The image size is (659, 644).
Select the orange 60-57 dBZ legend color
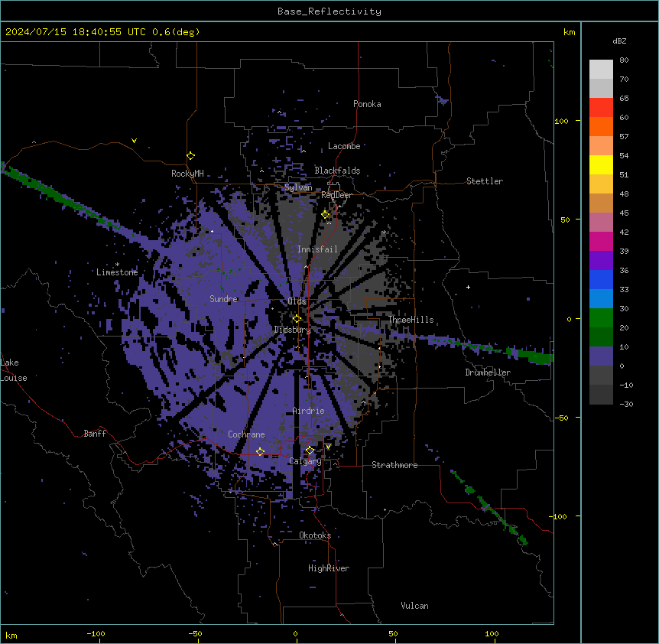(x=601, y=126)
